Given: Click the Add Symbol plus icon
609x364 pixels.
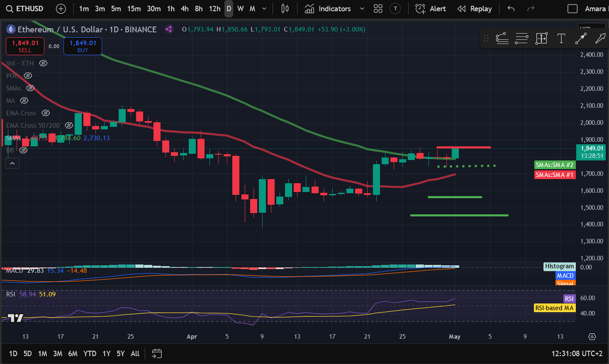Looking at the screenshot, I should click(x=61, y=8).
